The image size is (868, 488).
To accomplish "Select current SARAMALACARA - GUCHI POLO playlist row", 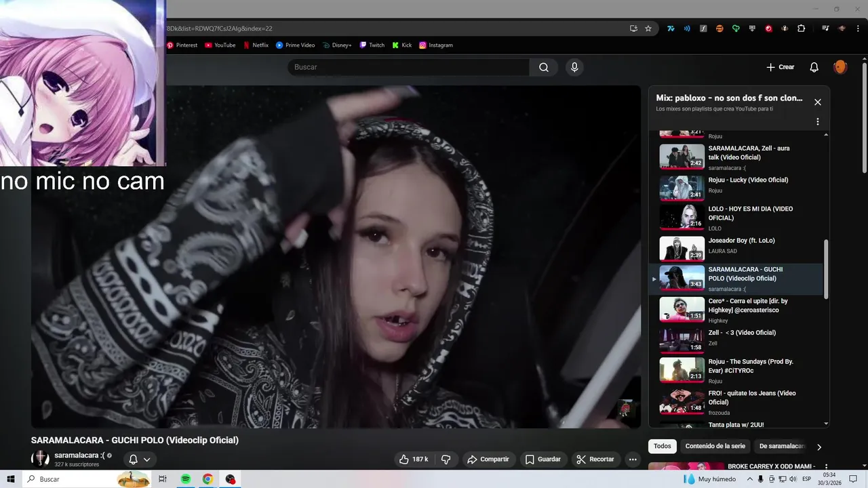I will click(736, 279).
